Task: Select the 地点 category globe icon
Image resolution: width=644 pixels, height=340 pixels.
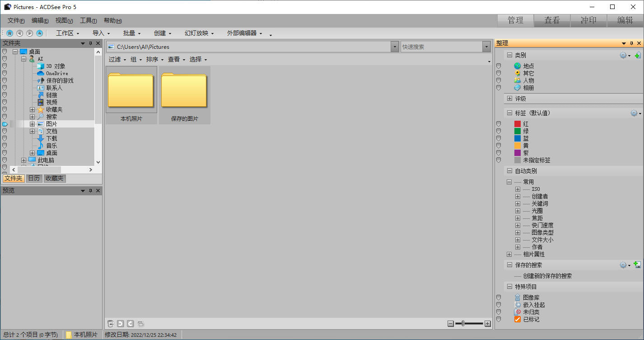Action: coord(518,66)
